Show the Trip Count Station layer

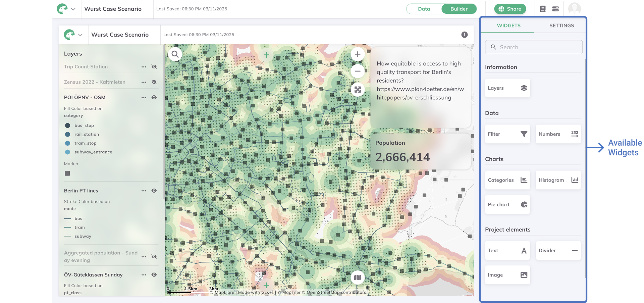pos(154,67)
